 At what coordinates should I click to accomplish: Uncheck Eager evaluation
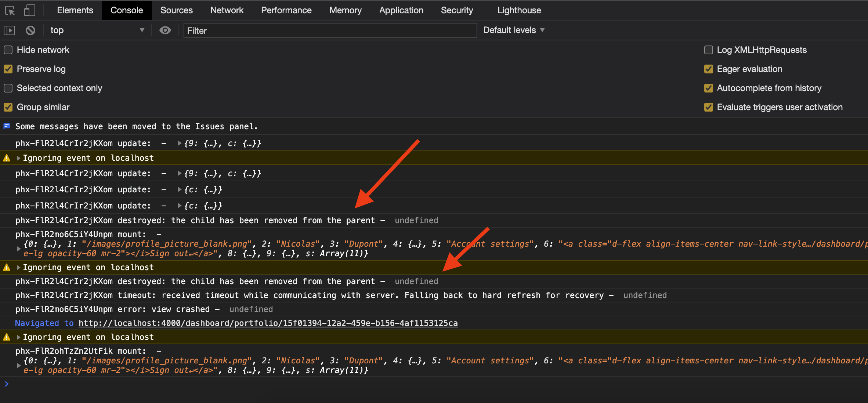click(709, 69)
